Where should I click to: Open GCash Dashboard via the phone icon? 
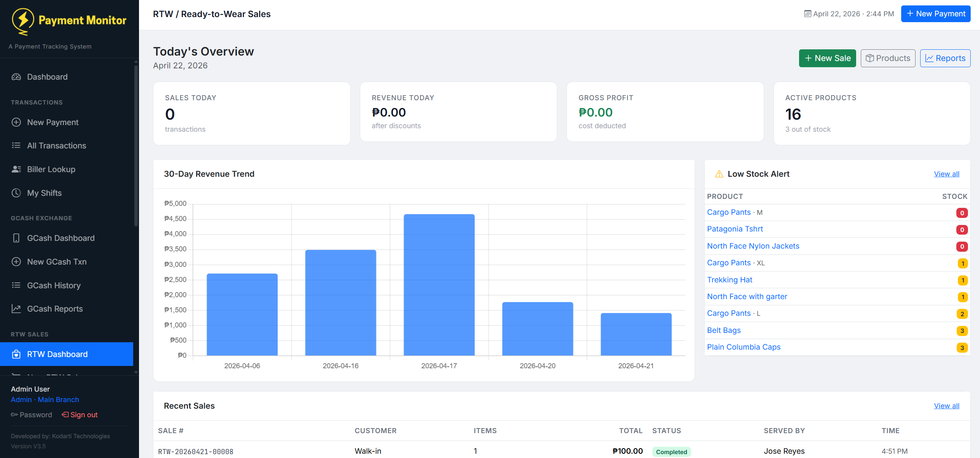(16, 238)
